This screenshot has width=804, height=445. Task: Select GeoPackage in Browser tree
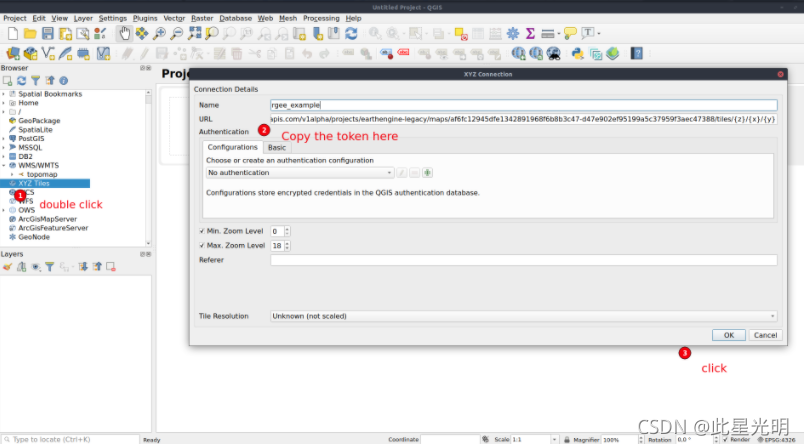[39, 121]
